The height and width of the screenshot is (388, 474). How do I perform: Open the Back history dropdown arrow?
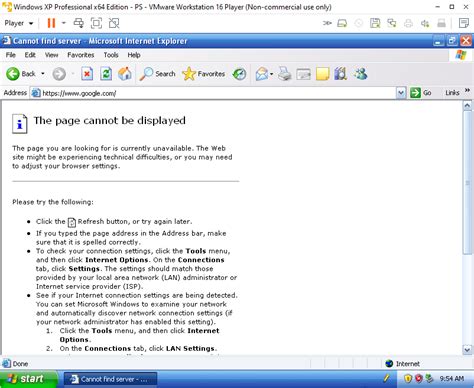click(43, 74)
